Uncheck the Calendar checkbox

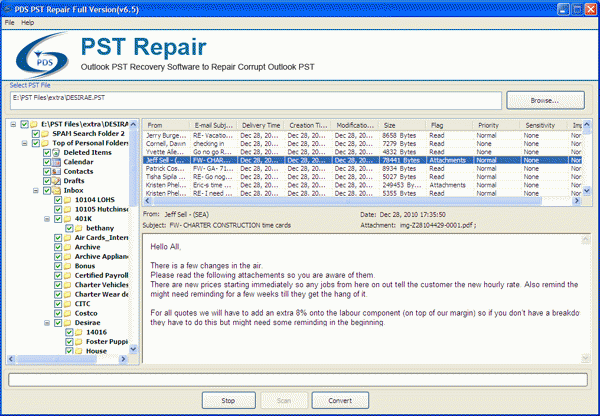click(47, 162)
